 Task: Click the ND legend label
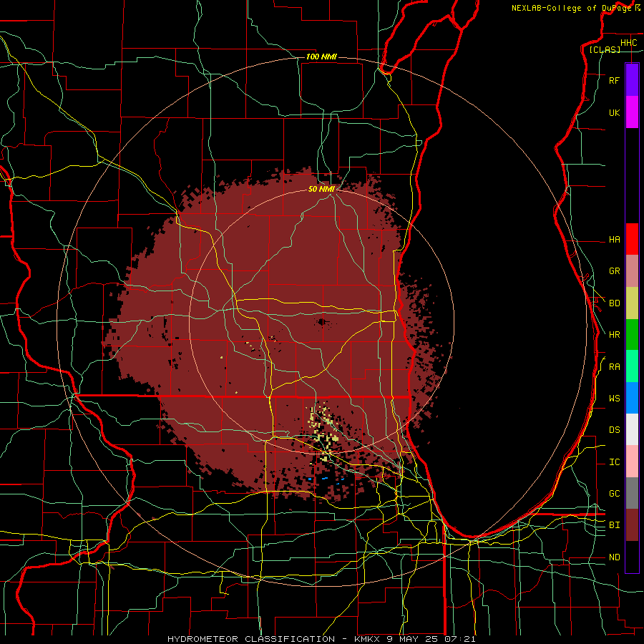tap(614, 557)
